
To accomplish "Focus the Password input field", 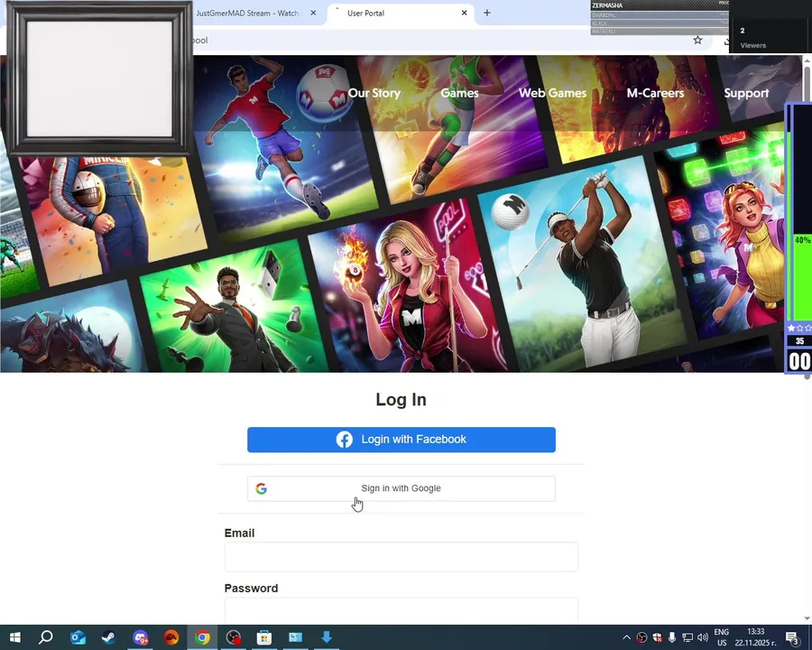I will tap(401, 610).
